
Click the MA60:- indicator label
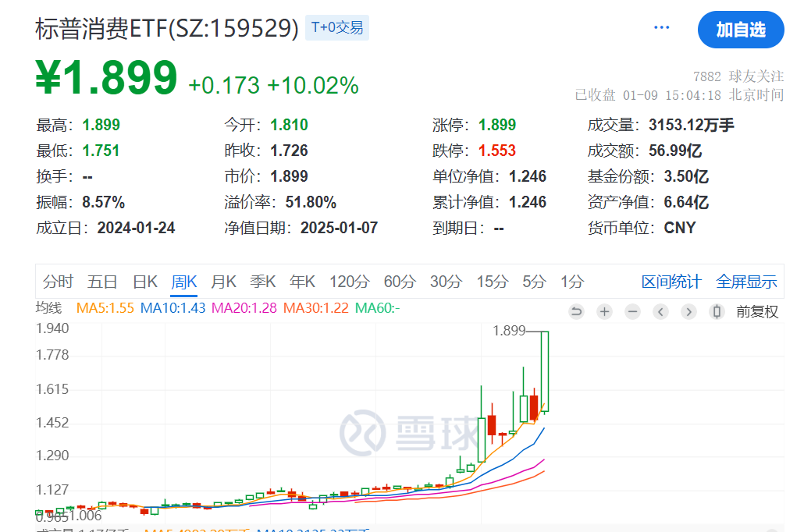(377, 308)
